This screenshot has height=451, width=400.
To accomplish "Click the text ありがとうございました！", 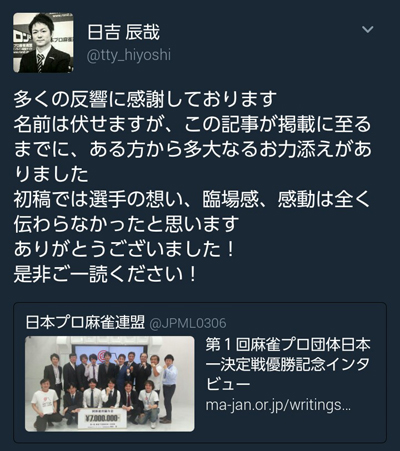I will (x=125, y=249).
